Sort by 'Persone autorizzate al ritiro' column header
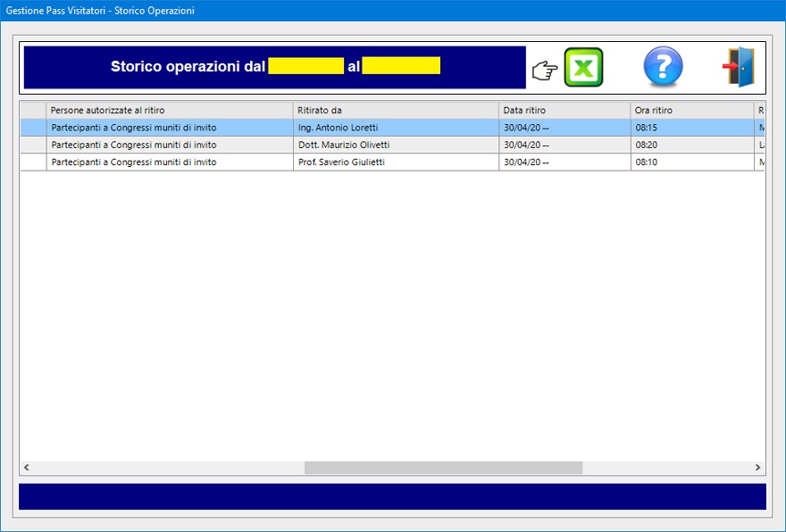Image resolution: width=786 pixels, height=532 pixels. (169, 110)
